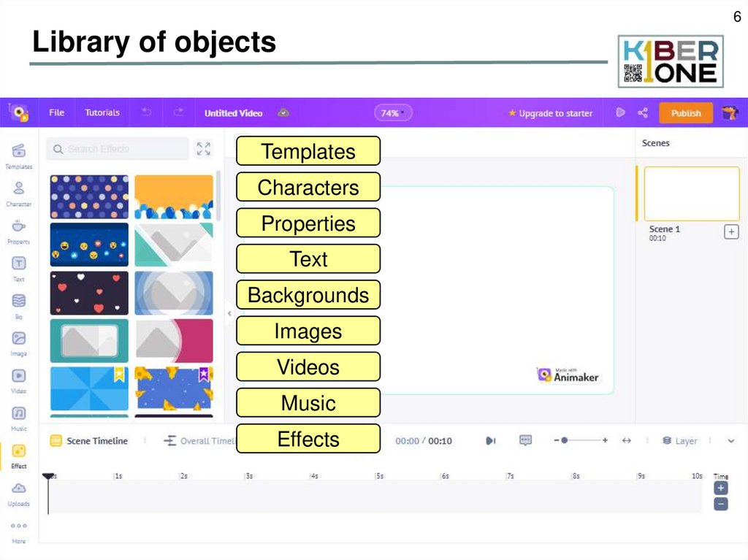Viewport: 748px width, 560px height.
Task: Open the user profile avatar
Action: coord(730,113)
